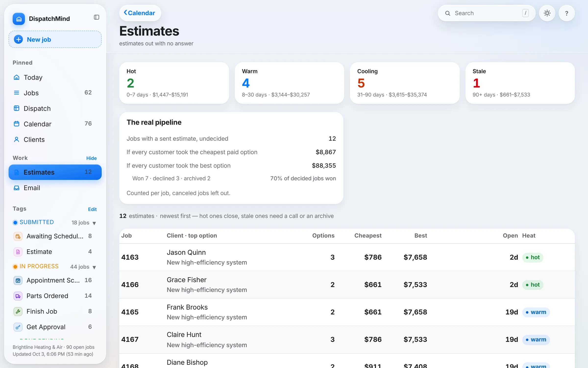Image resolution: width=588 pixels, height=368 pixels.
Task: Click the Get Approval key icon
Action: pyautogui.click(x=18, y=327)
